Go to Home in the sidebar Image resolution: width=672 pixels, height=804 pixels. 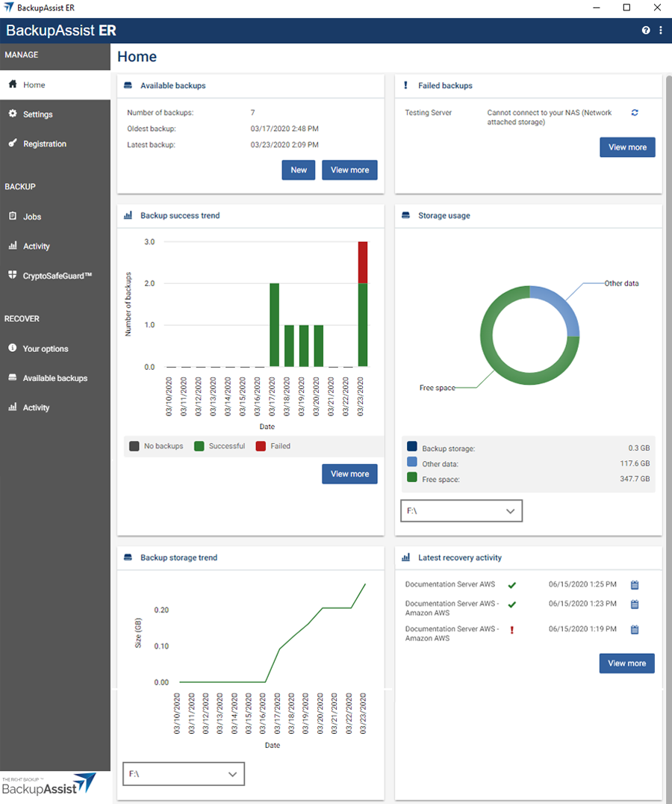55,84
